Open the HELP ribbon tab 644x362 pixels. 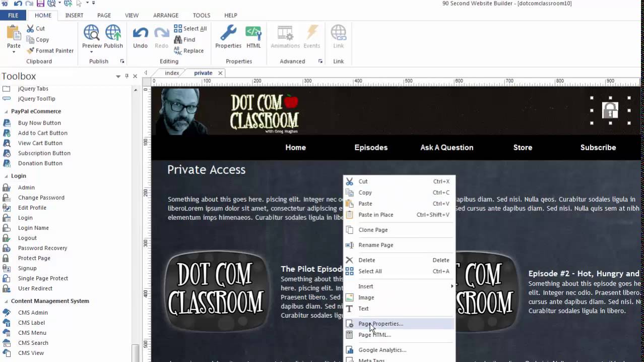(230, 16)
